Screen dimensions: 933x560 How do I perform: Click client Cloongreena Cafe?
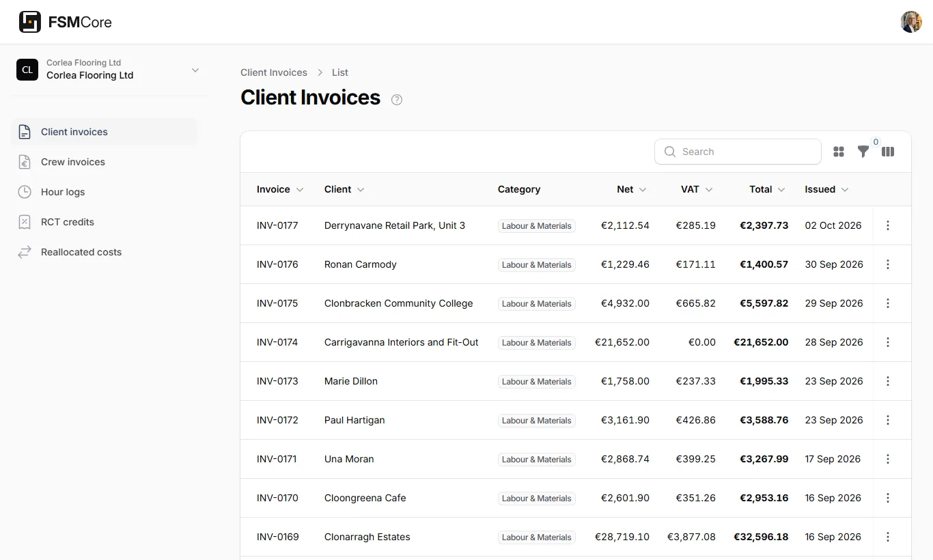(x=365, y=498)
